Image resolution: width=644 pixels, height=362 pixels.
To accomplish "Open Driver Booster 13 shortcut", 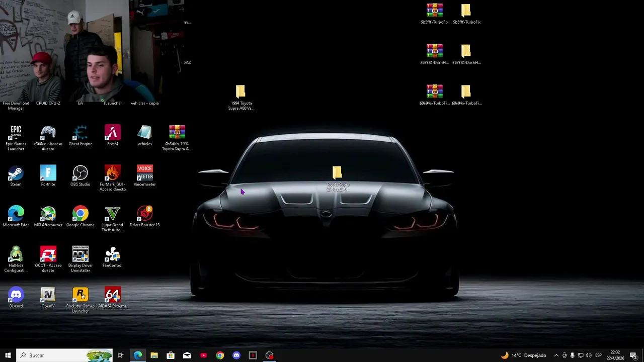I will (145, 217).
